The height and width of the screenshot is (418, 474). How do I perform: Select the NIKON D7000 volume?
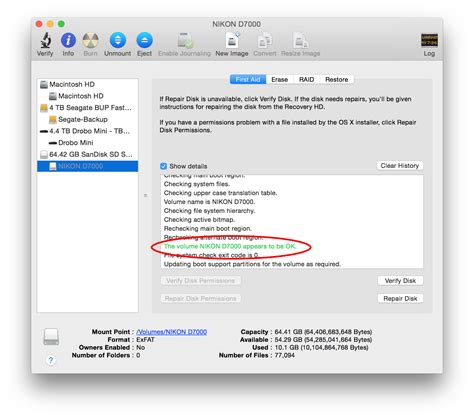(87, 166)
